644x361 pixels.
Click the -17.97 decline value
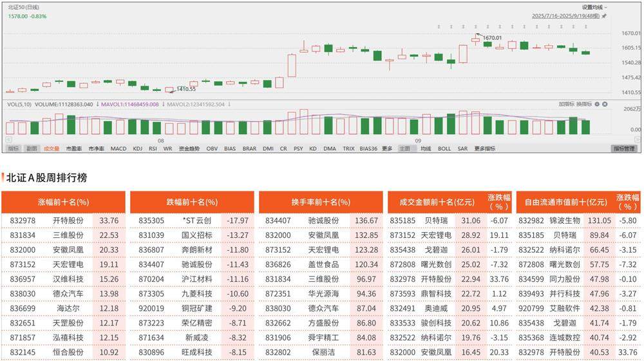point(238,220)
